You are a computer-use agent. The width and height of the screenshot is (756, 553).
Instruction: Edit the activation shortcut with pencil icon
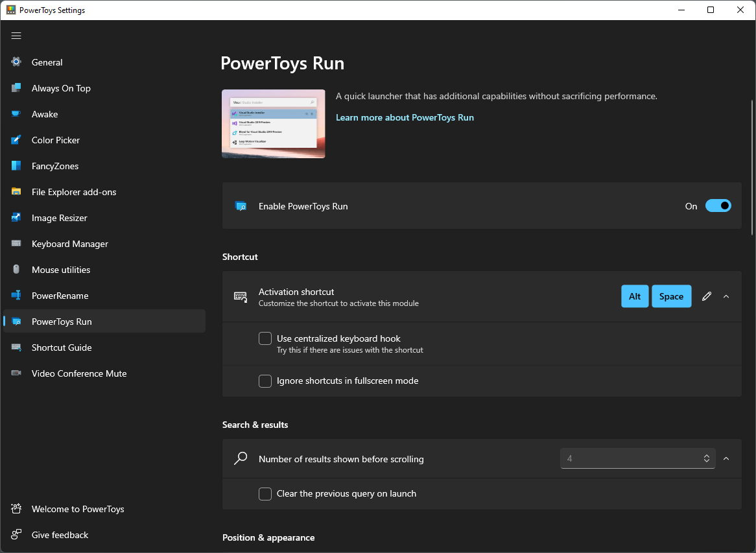click(x=707, y=296)
